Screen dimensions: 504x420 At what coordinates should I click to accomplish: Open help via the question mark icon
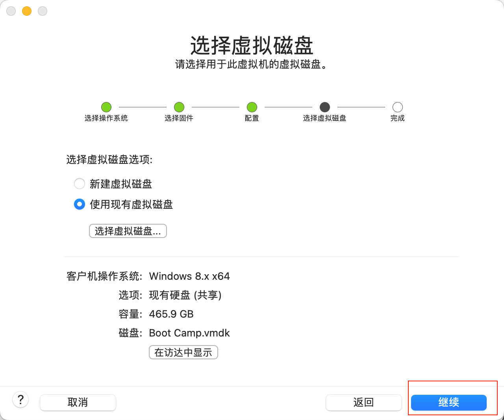[x=21, y=400]
